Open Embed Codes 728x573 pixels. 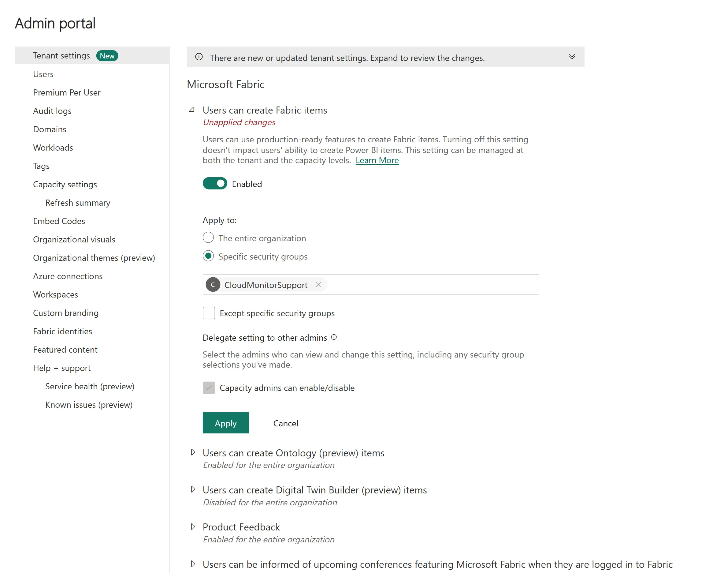click(59, 221)
